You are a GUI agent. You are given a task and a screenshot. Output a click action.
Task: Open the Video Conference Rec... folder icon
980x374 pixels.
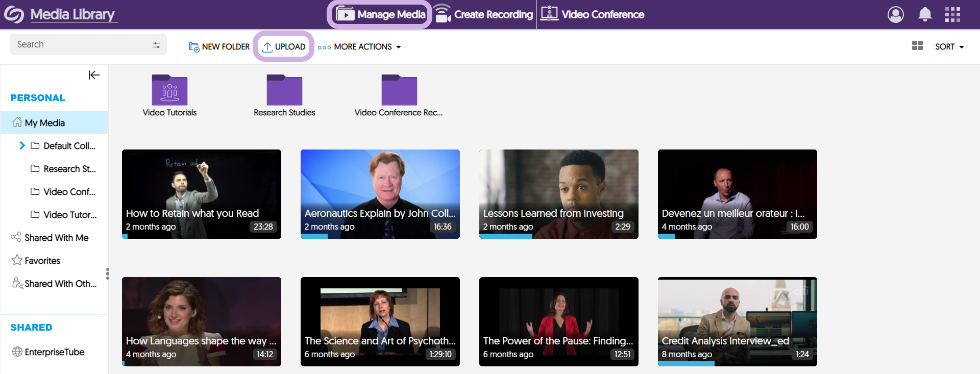pyautogui.click(x=399, y=90)
